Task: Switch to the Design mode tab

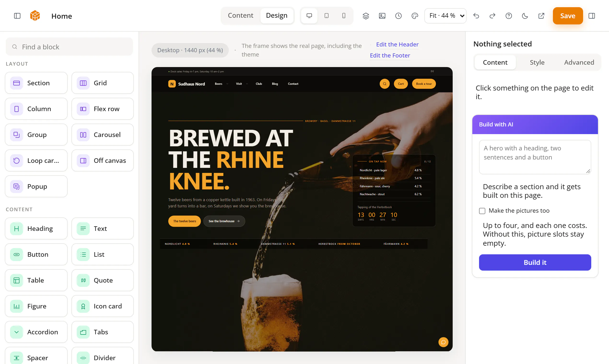Action: point(276,16)
